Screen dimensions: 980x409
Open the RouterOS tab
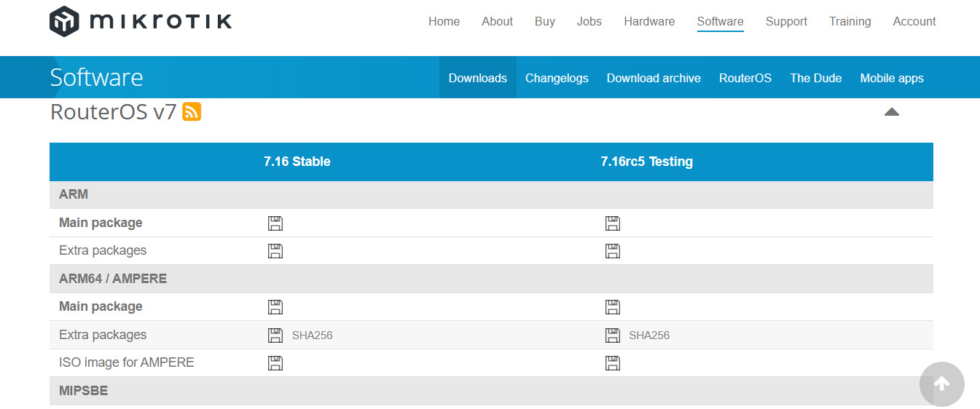pos(745,78)
